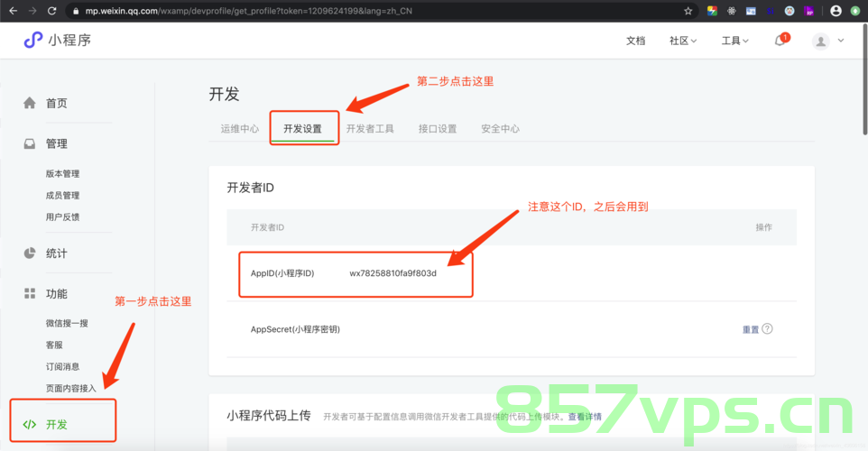
Task: Reload the page with refresh icon
Action: click(52, 11)
